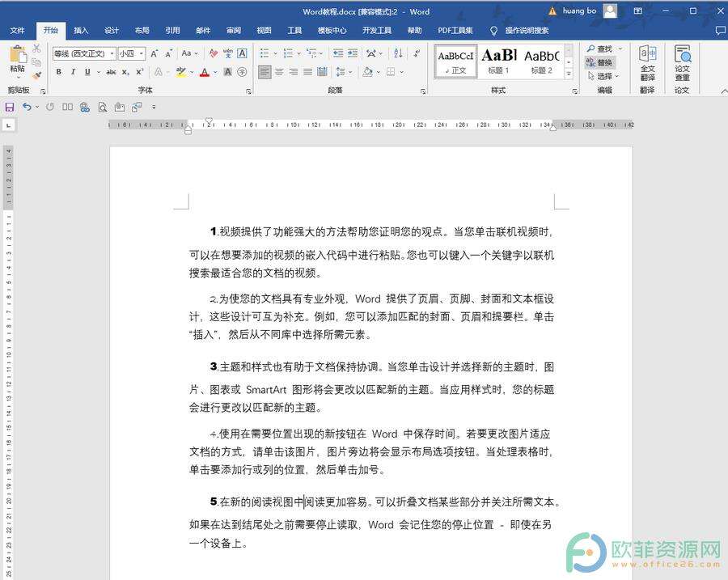
Task: Click the Format Painter brush icon
Action: (x=36, y=76)
